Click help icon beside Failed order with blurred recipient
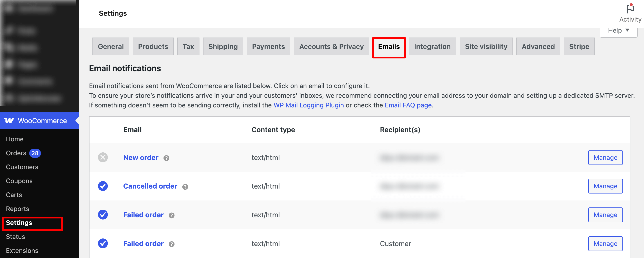Screen dimensions: 644x258 tap(172, 215)
